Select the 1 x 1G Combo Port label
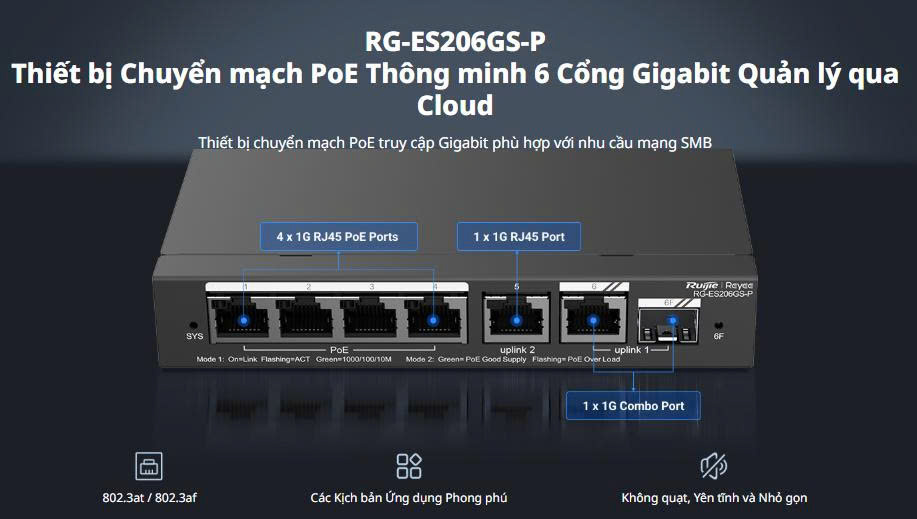 [633, 405]
